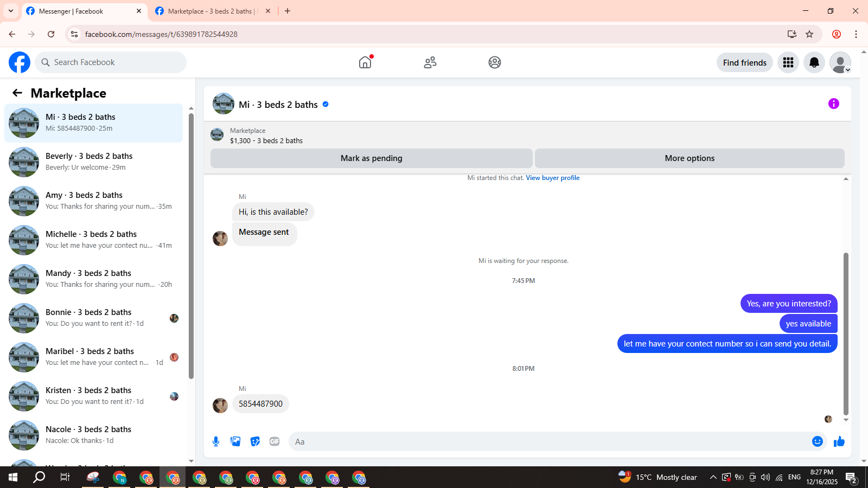Open the Chrome profile icon

pyautogui.click(x=837, y=34)
